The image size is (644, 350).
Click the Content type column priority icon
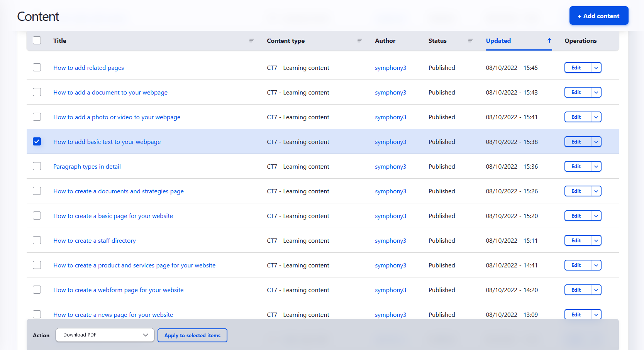(x=359, y=41)
